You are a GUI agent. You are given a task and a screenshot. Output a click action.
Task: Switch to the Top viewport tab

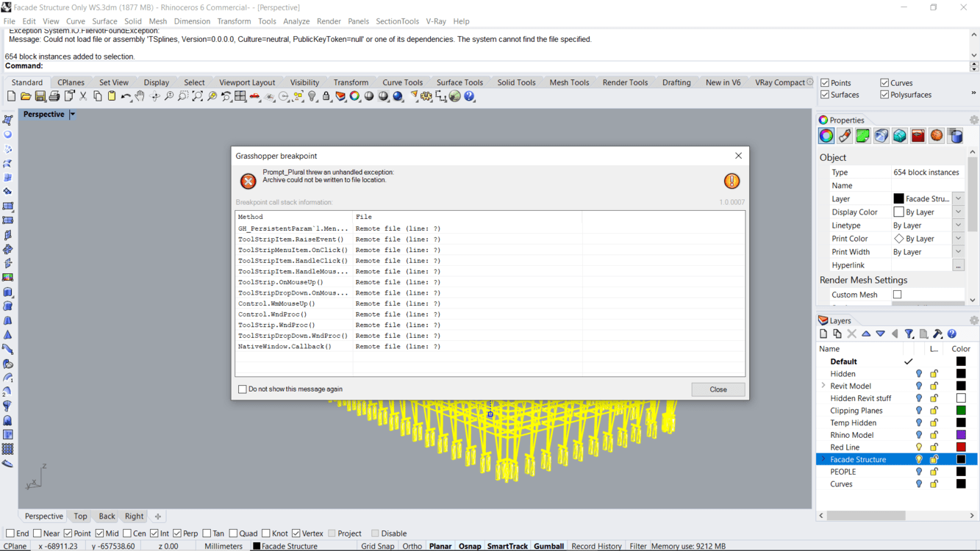tap(80, 516)
